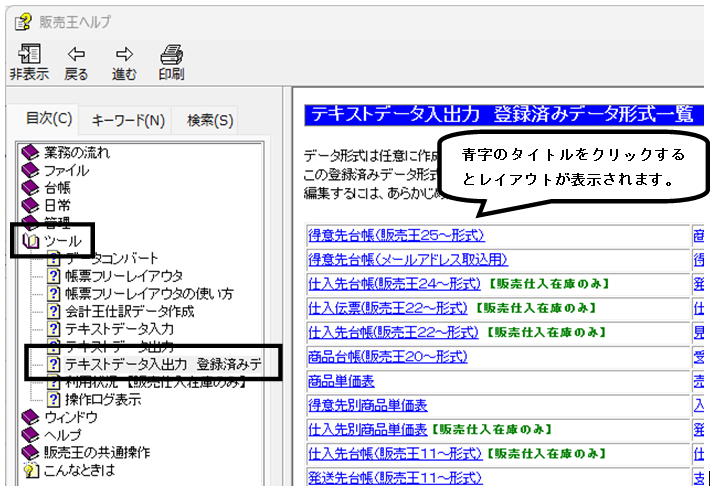Screen dimensions: 716x492
Task: Open the ファイル book icon
Action: point(31,170)
